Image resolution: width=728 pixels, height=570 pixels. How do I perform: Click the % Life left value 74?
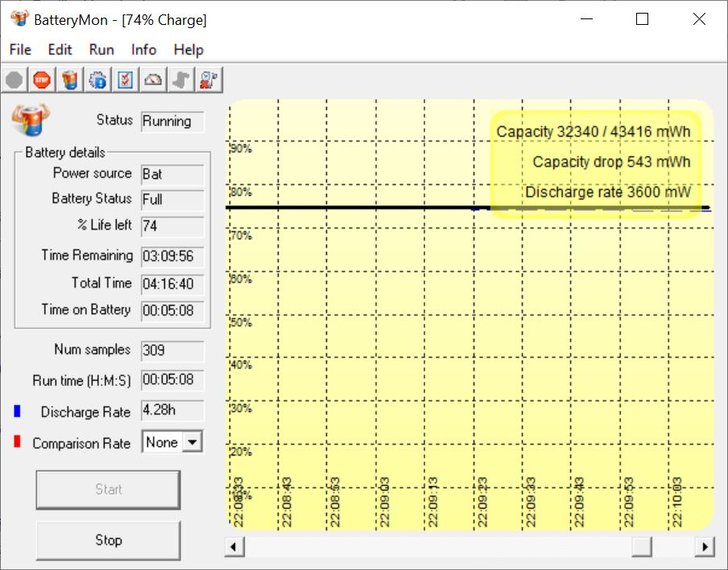(x=172, y=227)
